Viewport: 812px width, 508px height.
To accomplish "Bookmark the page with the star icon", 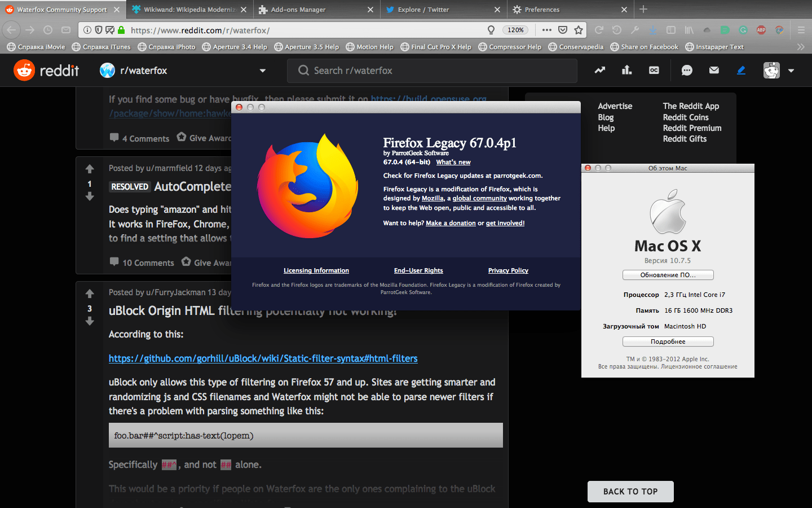I will [x=579, y=30].
